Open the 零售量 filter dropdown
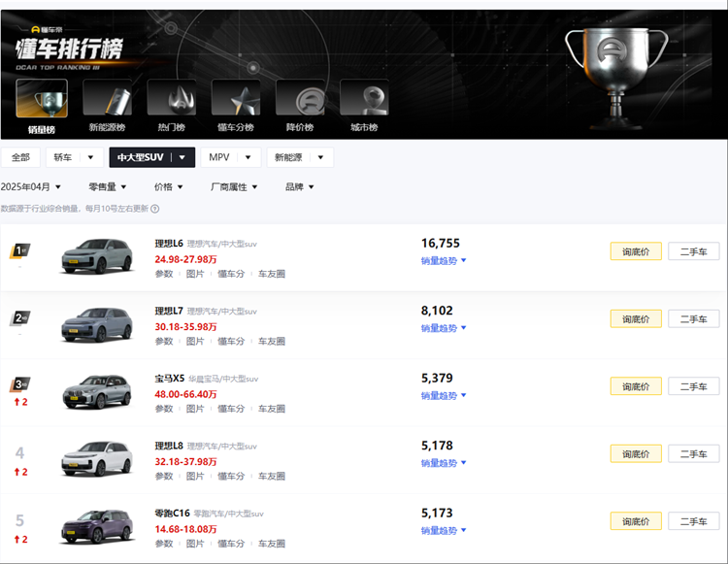This screenshot has height=564, width=728. [x=107, y=186]
